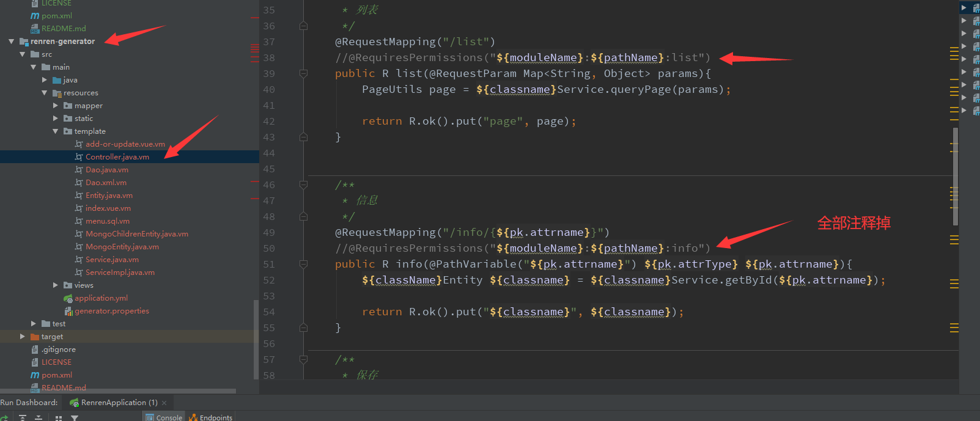Click the LICENSE file icon below .gitignore
Viewport: 980px width, 421px height.
tap(35, 362)
